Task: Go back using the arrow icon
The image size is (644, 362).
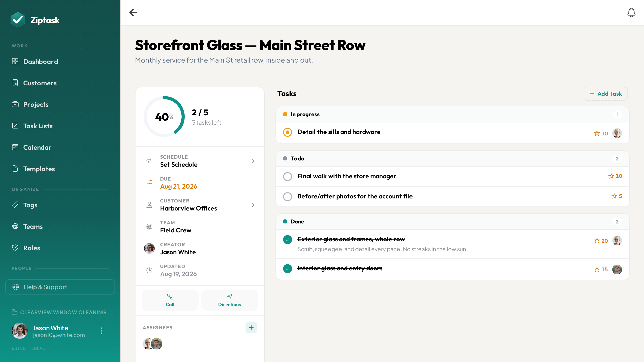Action: (x=133, y=13)
